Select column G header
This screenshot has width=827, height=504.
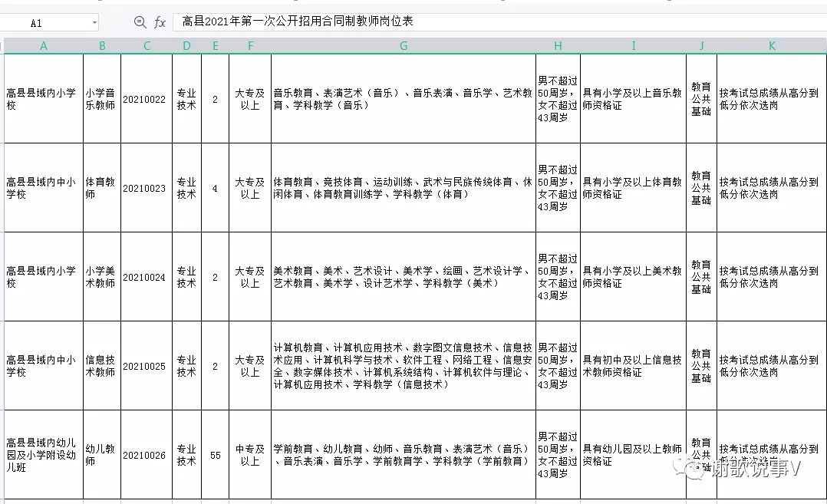click(404, 46)
